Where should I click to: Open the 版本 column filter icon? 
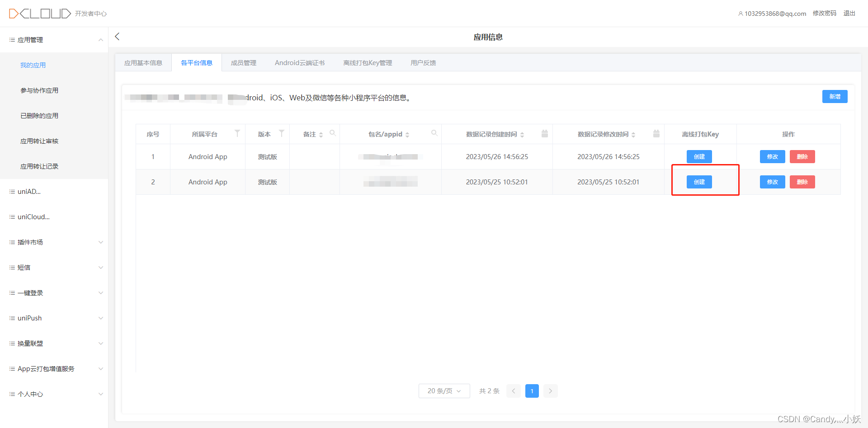[x=282, y=133]
